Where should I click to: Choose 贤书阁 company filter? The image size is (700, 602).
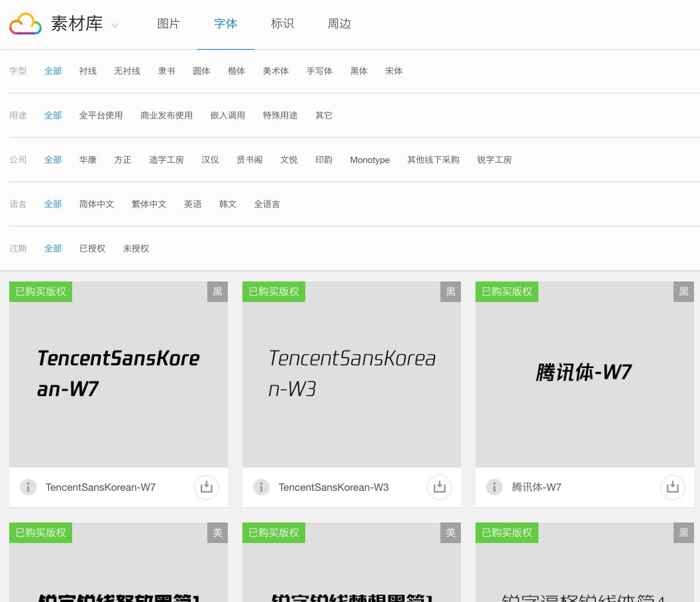[249, 160]
